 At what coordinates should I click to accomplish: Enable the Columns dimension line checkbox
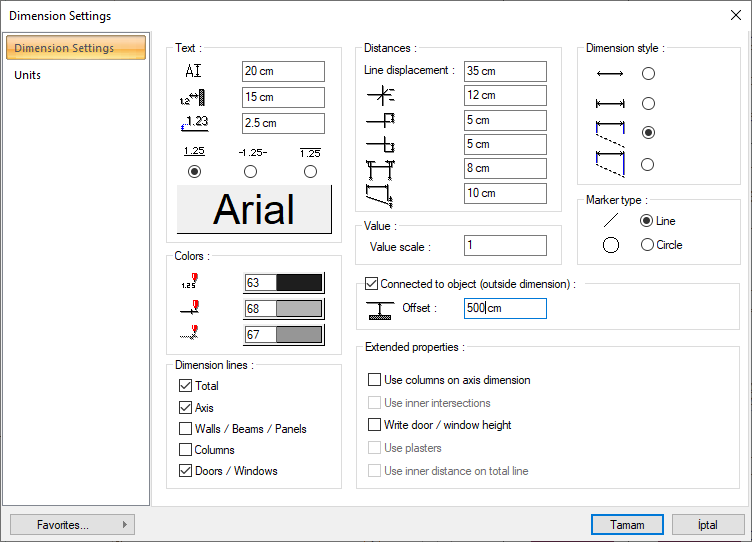tap(185, 450)
